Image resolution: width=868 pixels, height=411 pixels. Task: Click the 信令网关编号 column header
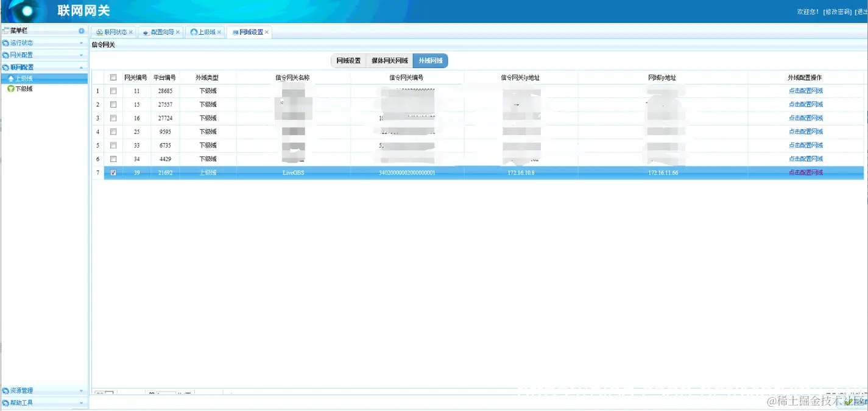pyautogui.click(x=406, y=77)
